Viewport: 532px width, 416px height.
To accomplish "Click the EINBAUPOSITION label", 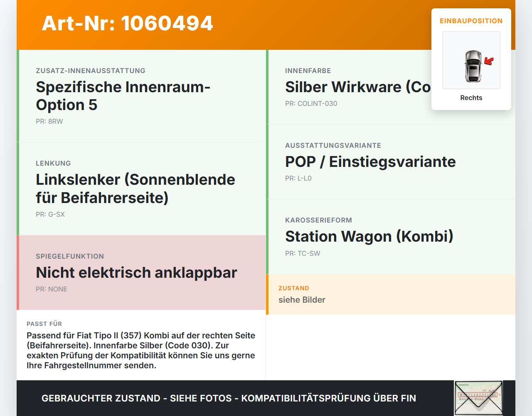I will (x=471, y=21).
